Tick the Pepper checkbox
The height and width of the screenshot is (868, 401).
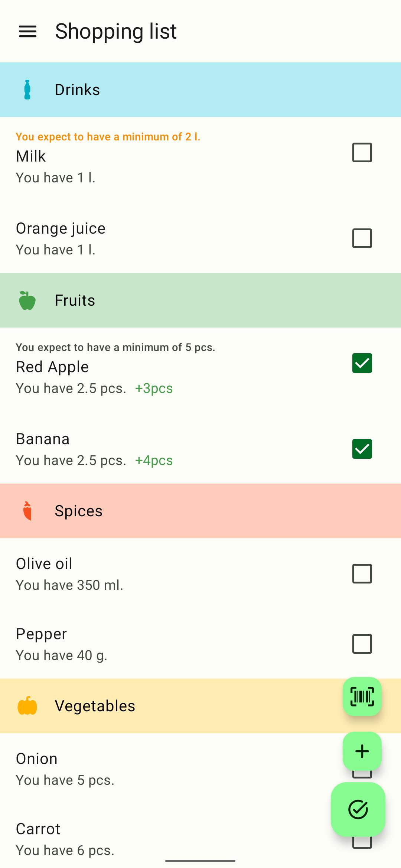point(362,644)
